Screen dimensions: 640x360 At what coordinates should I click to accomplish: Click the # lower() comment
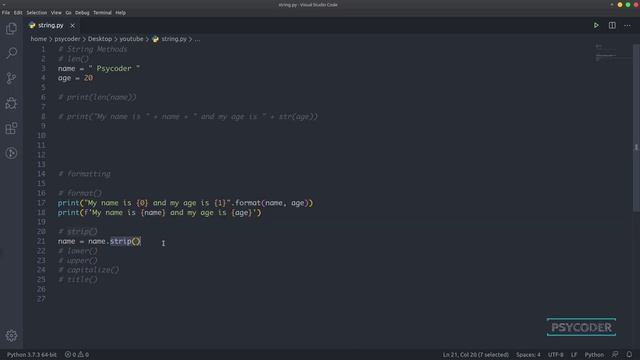pyautogui.click(x=78, y=251)
